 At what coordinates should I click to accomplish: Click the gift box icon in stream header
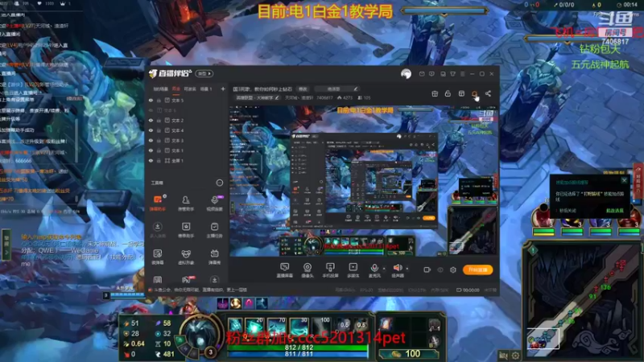point(435,93)
